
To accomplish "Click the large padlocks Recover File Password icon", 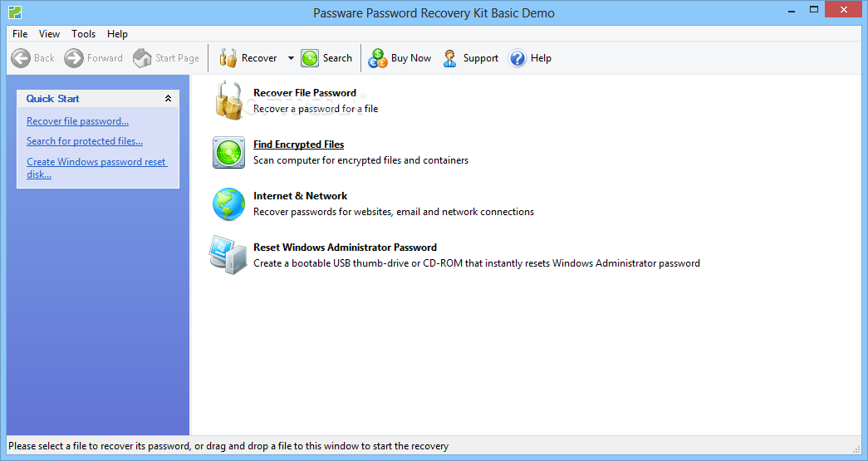I will pos(229,101).
